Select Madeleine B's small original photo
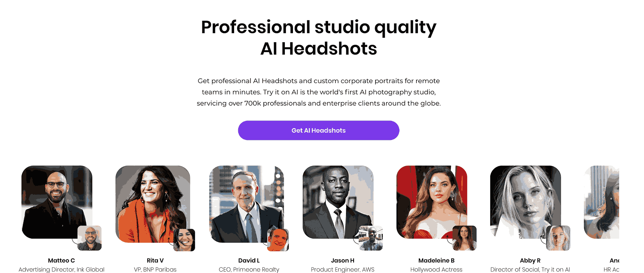This screenshot has width=644, height=273. click(465, 238)
